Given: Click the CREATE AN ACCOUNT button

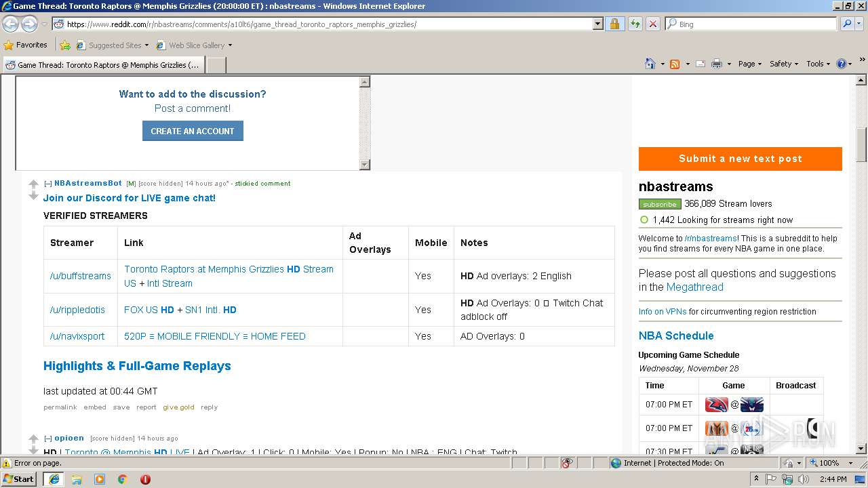Looking at the screenshot, I should click(x=193, y=131).
